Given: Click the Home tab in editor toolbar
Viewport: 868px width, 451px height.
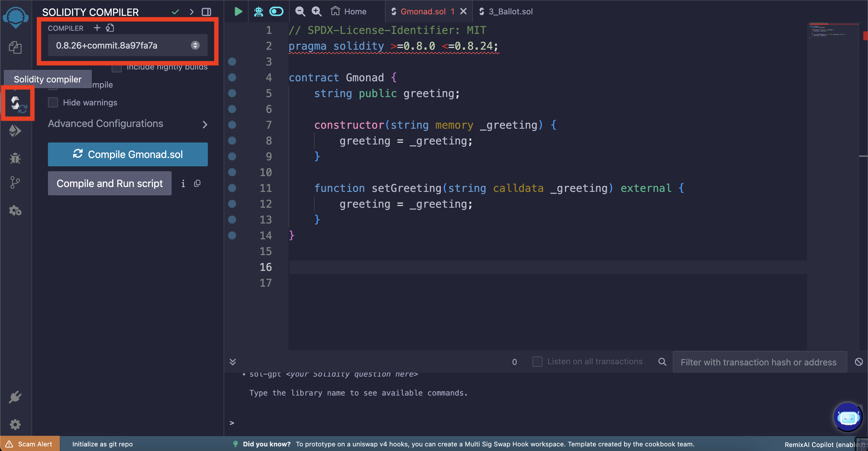Looking at the screenshot, I should [350, 11].
